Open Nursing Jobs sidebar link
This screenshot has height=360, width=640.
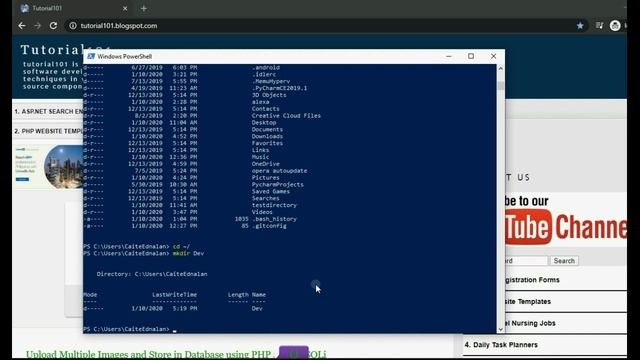pyautogui.click(x=530, y=323)
